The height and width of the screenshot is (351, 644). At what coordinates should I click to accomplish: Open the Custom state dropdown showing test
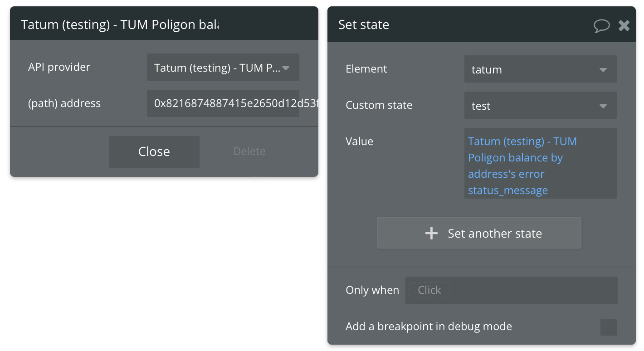[x=541, y=106]
